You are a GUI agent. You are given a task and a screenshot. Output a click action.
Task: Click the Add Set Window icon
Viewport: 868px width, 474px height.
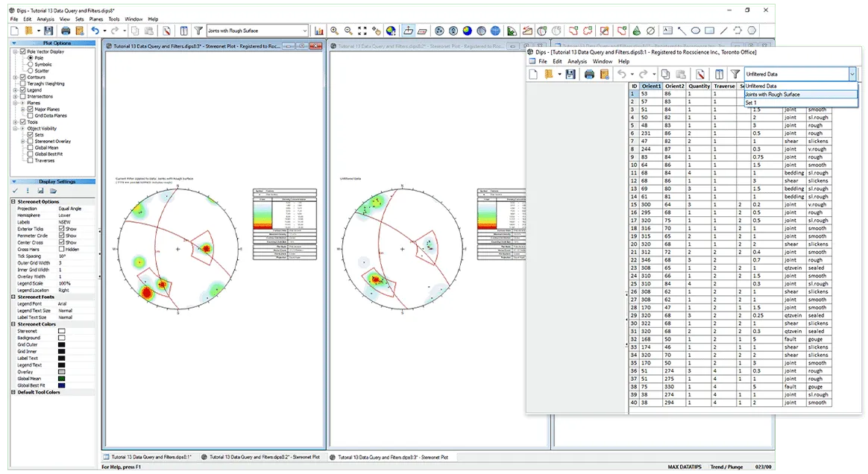pyautogui.click(x=573, y=31)
